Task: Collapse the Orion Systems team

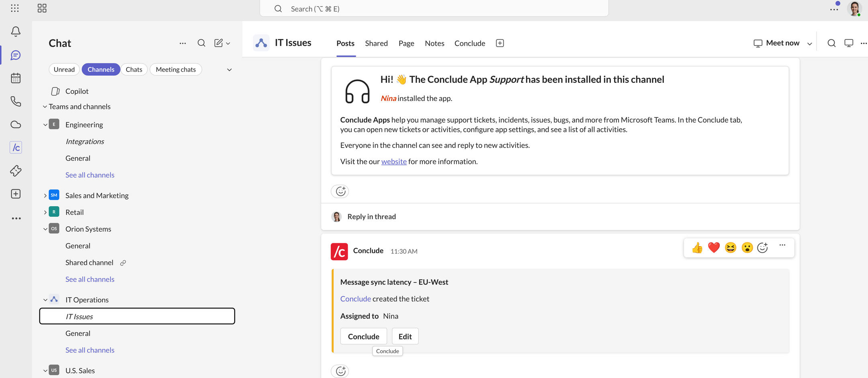Action: point(45,229)
